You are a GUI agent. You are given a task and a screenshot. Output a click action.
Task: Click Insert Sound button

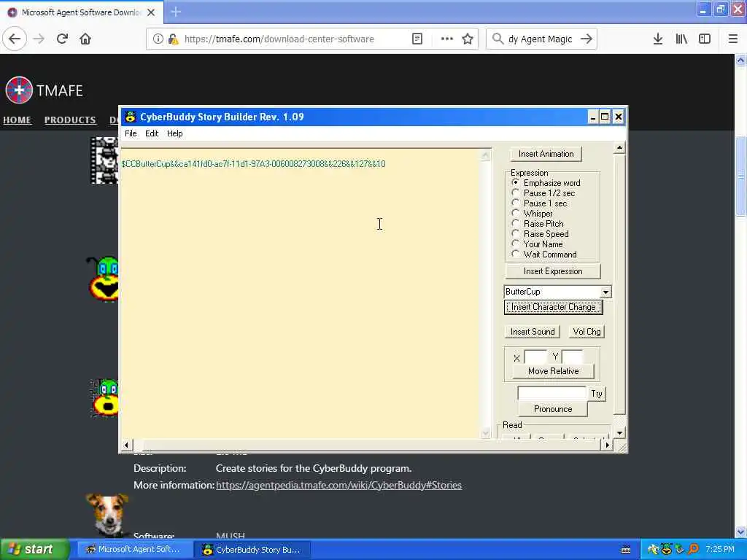coord(532,332)
